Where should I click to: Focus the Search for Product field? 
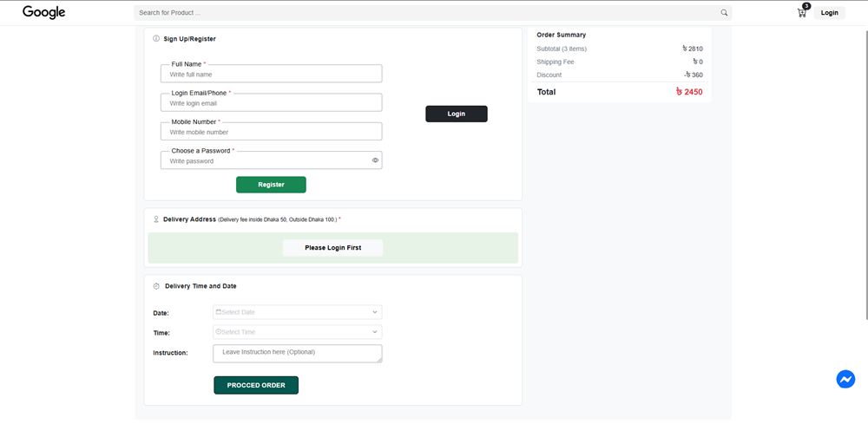pyautogui.click(x=433, y=13)
